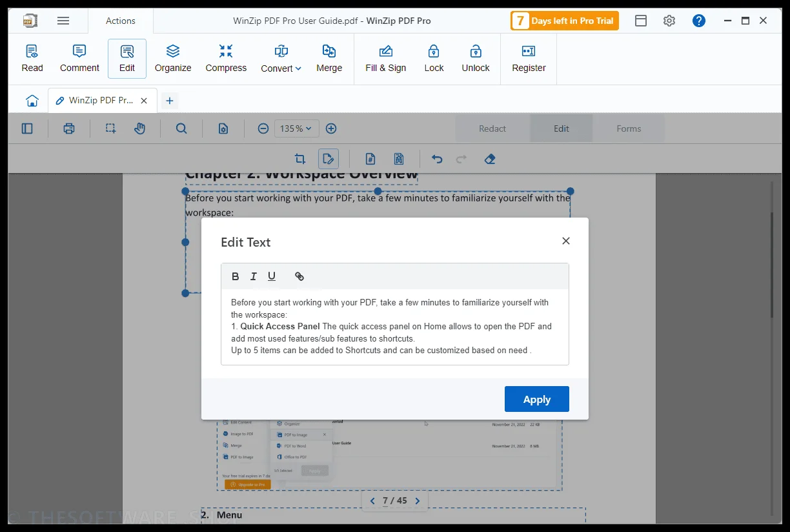Open the Comment tool
Screen dimensions: 790x532
coord(79,59)
